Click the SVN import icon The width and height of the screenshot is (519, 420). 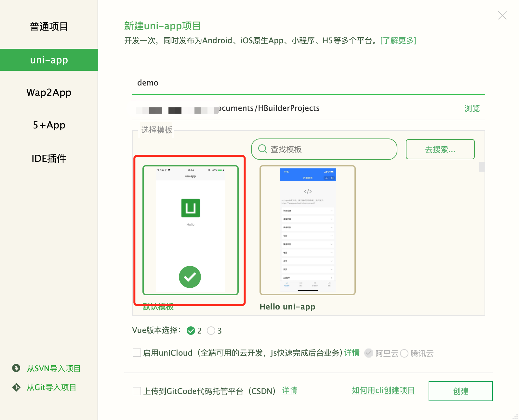(16, 368)
